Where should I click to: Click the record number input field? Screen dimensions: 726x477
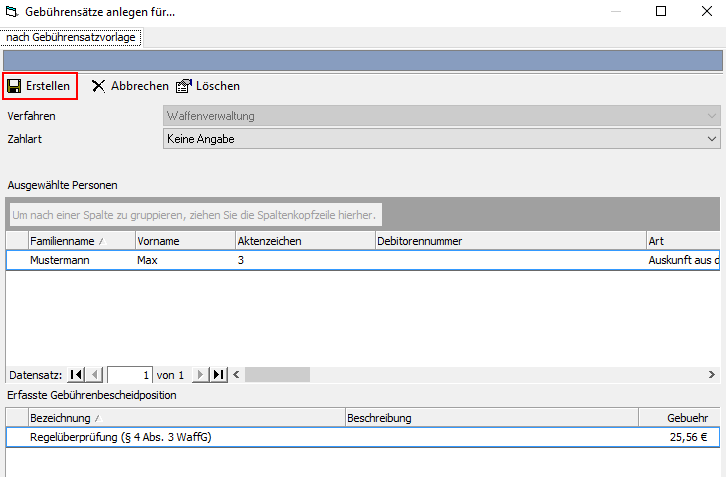[129, 375]
